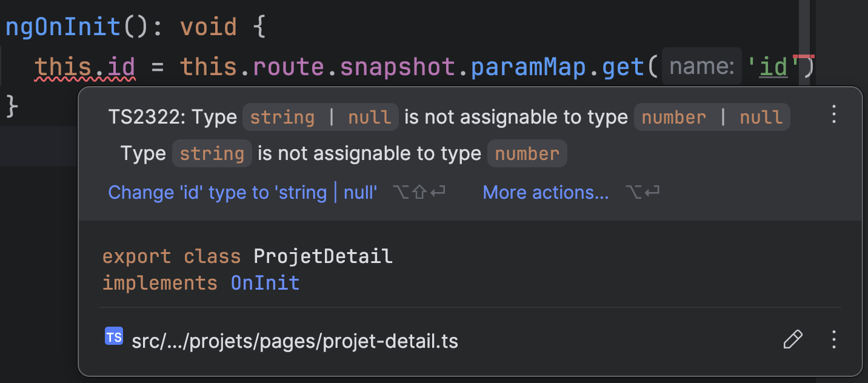
Task: Apply "Change 'id' type to 'string | null'" fix
Action: tap(242, 193)
